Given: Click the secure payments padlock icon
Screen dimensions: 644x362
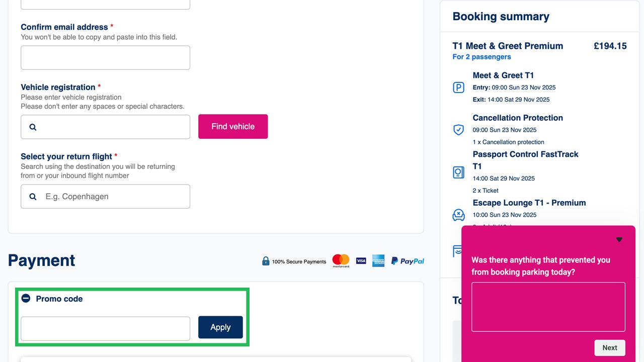Looking at the screenshot, I should pyautogui.click(x=266, y=260).
